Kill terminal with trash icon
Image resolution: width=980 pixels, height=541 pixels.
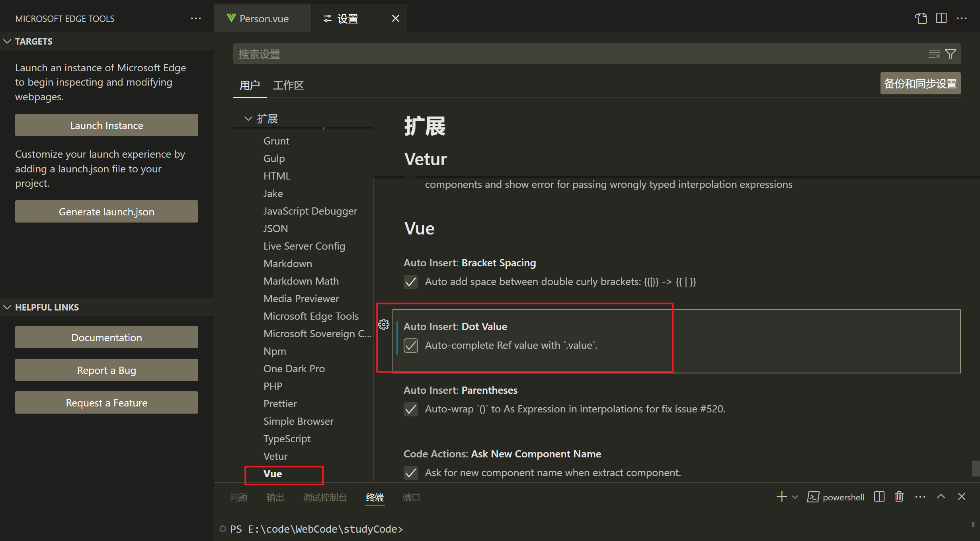point(899,496)
